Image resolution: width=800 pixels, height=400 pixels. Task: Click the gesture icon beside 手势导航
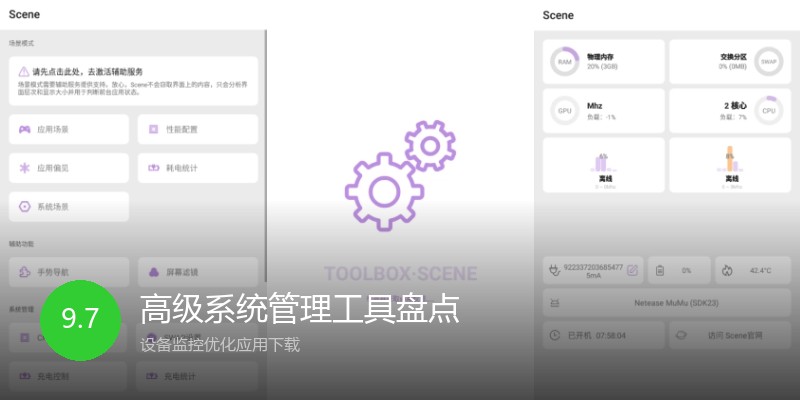[24, 272]
